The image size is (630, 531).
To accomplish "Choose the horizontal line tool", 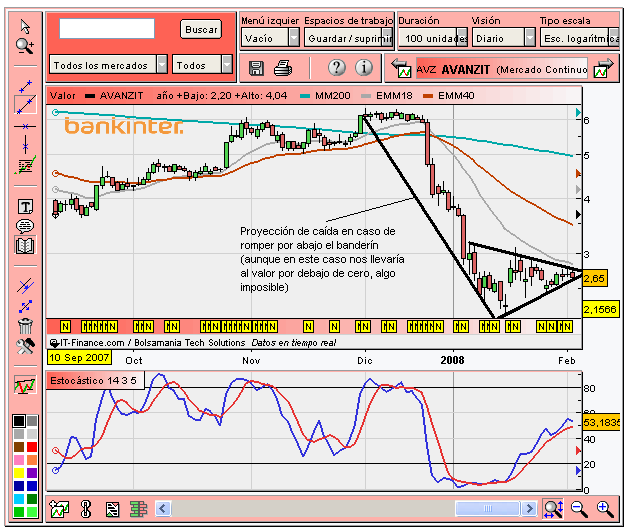I will (x=25, y=127).
